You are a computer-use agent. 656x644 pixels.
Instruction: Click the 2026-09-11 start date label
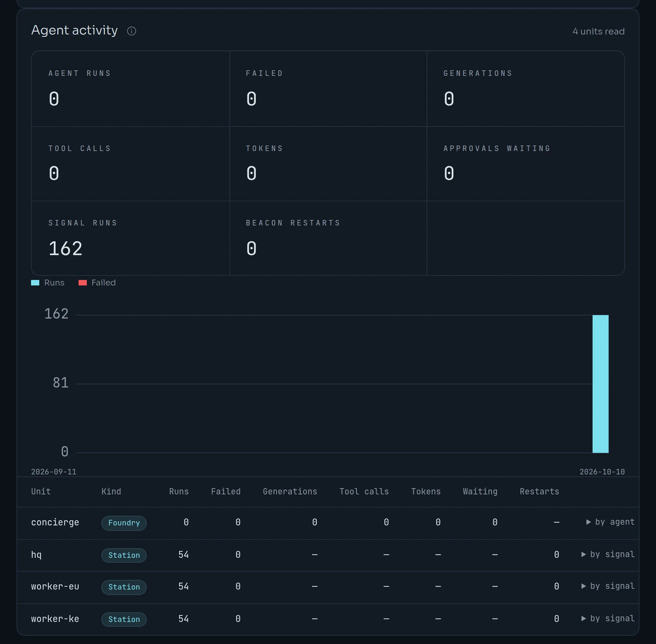(54, 472)
